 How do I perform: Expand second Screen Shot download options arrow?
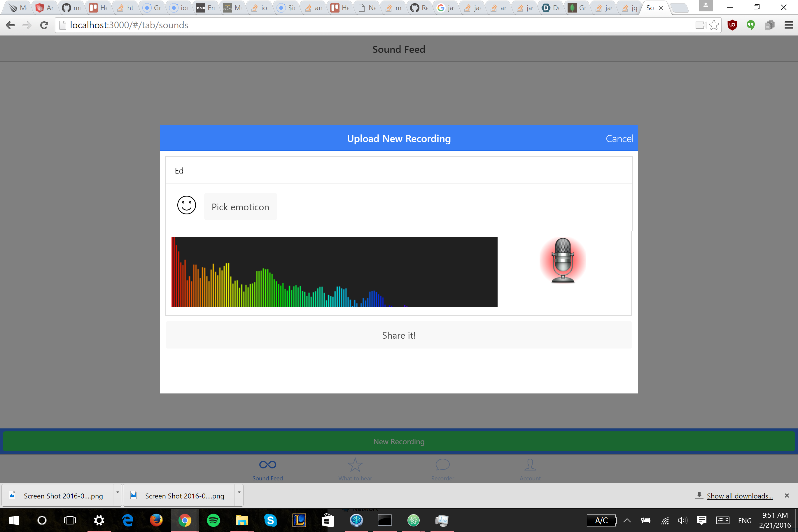click(239, 492)
